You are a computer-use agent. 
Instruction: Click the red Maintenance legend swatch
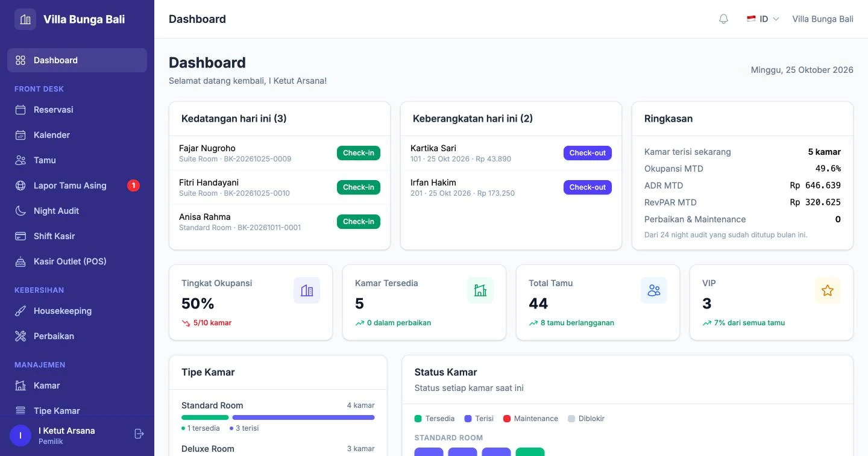[507, 419]
